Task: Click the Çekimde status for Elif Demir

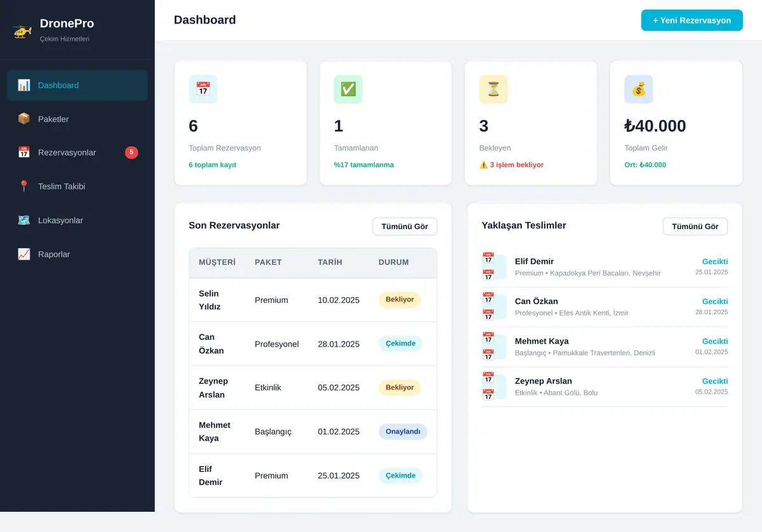Action: [x=401, y=475]
